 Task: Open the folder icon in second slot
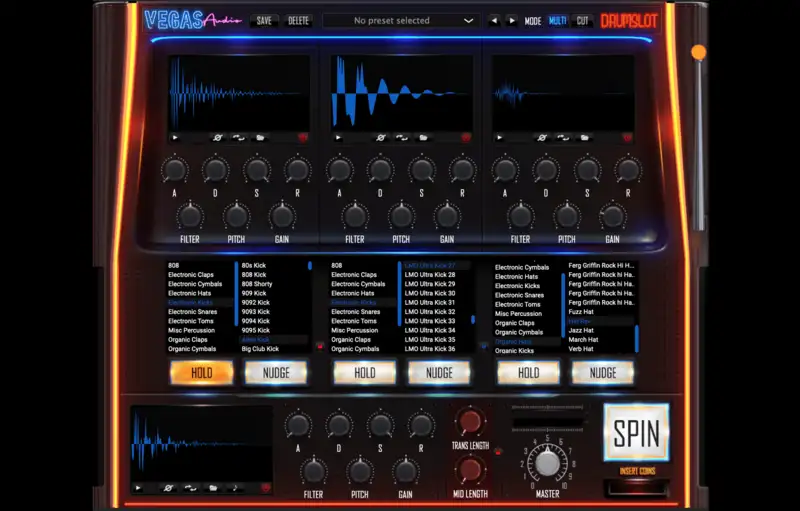point(423,138)
